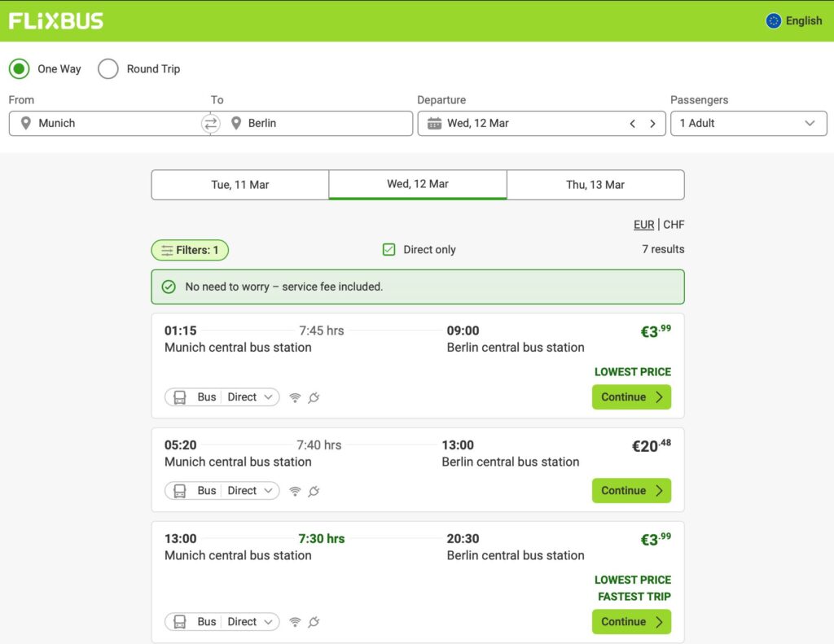Click bus icon on 01:15 trip
The width and height of the screenshot is (834, 644).
click(x=180, y=397)
